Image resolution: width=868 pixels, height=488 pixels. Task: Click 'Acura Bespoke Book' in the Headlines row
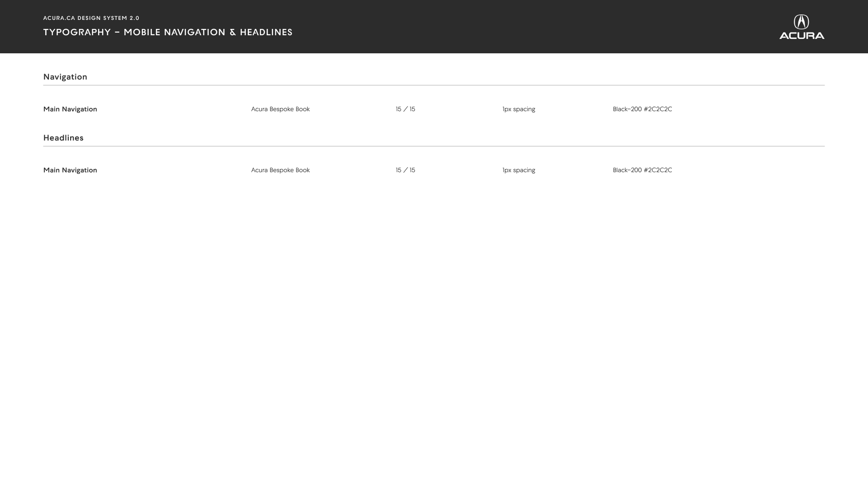[280, 170]
